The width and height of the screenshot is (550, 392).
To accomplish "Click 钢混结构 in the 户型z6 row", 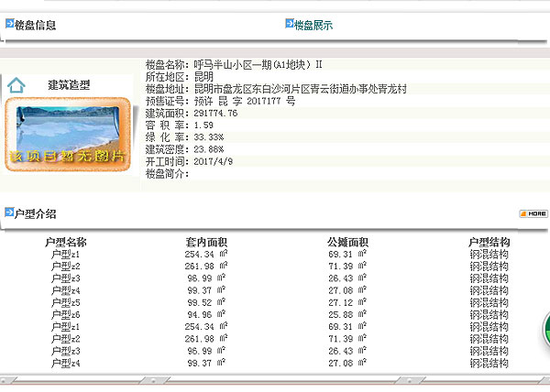I will tap(489, 314).
